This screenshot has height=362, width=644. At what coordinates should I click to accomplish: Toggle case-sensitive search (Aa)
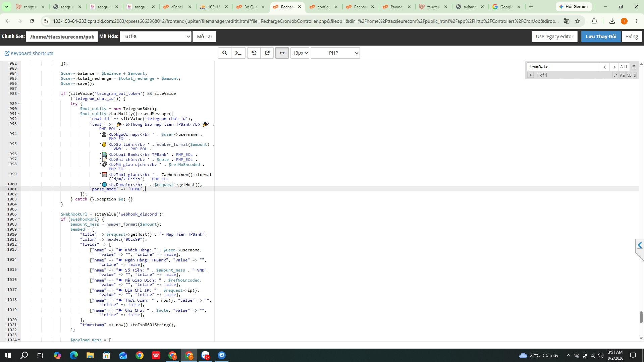(622, 75)
